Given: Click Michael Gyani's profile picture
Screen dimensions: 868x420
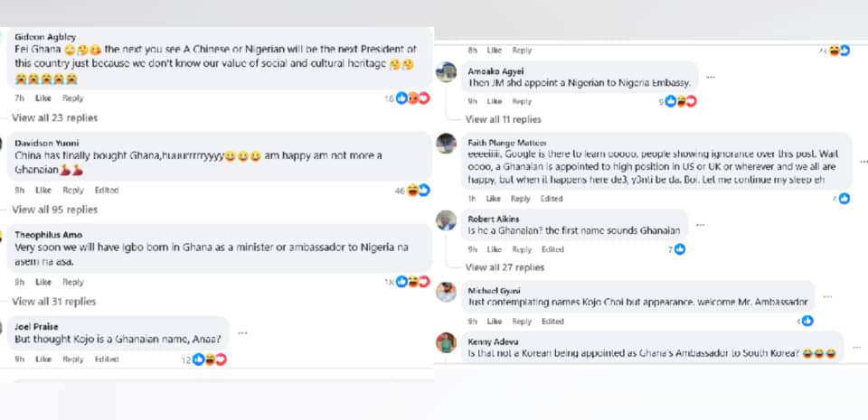Looking at the screenshot, I should click(x=446, y=292).
